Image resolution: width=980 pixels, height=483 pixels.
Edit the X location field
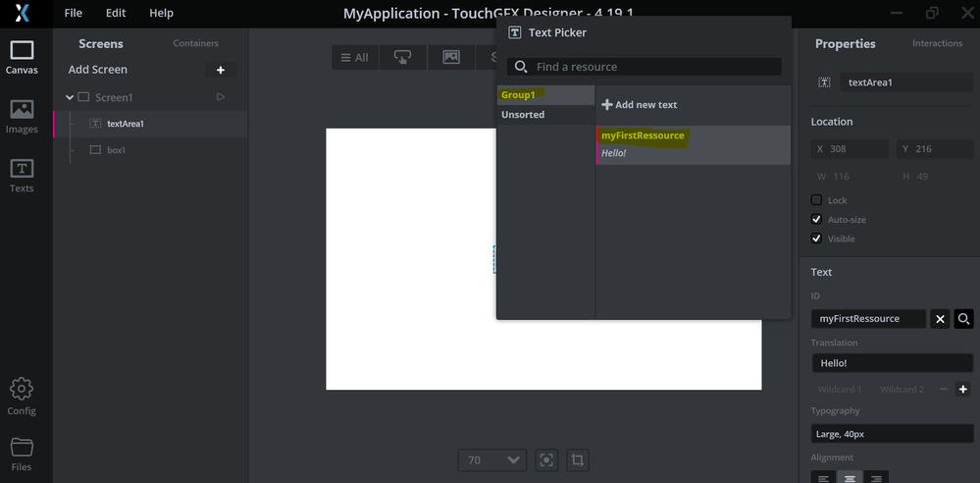pos(850,149)
